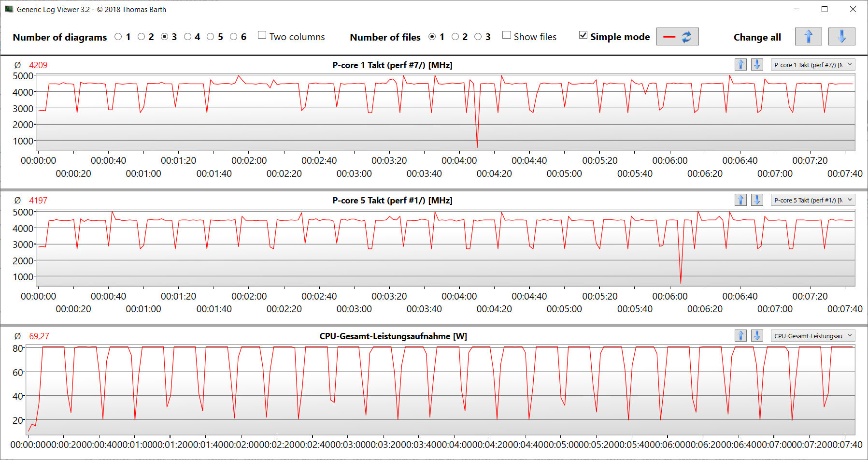The width and height of the screenshot is (868, 460).
Task: Click down arrow for CPU power diagram
Action: [x=757, y=336]
